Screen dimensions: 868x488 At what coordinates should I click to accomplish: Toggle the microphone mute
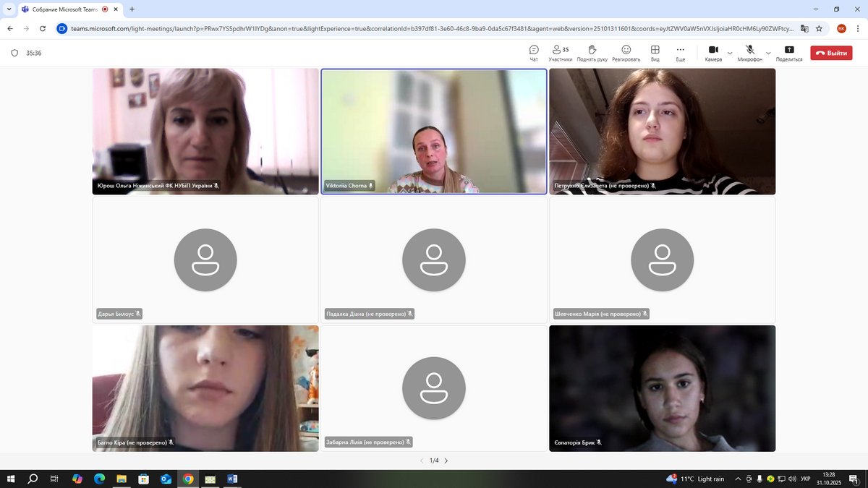[750, 52]
